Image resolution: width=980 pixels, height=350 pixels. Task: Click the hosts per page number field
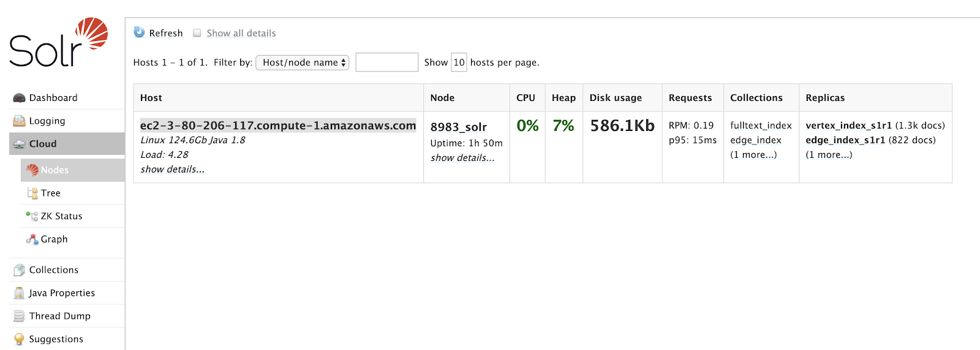click(x=459, y=62)
